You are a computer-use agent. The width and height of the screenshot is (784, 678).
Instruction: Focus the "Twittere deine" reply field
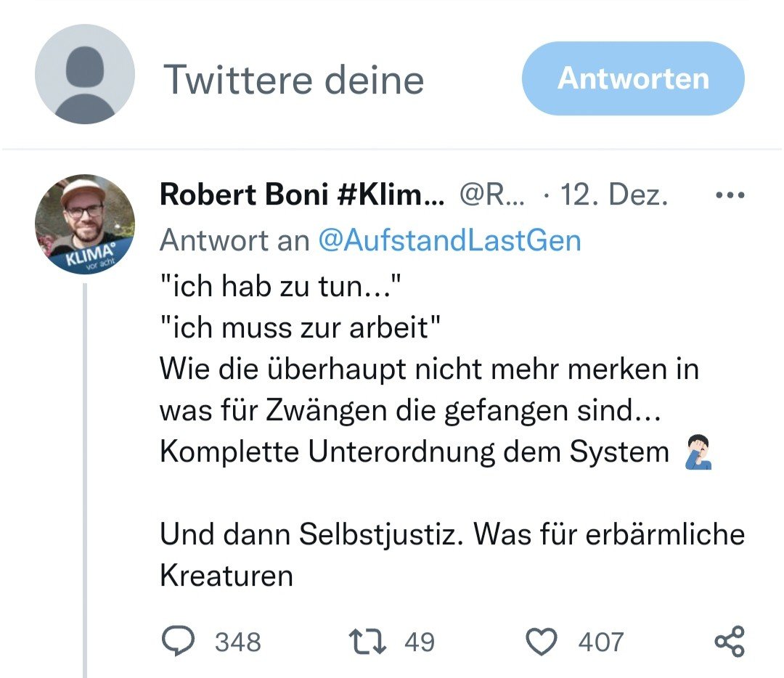[293, 79]
